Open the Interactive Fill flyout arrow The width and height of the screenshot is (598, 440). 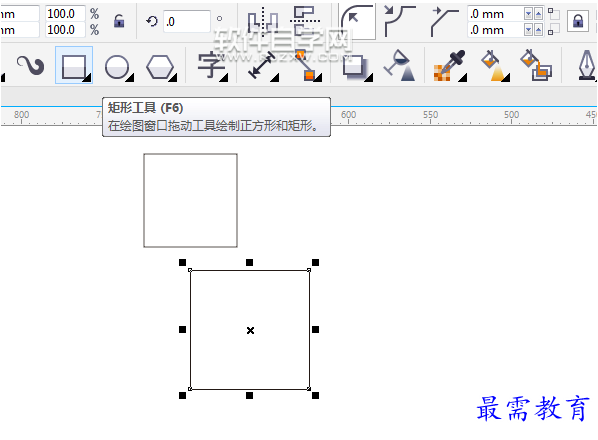[505, 78]
